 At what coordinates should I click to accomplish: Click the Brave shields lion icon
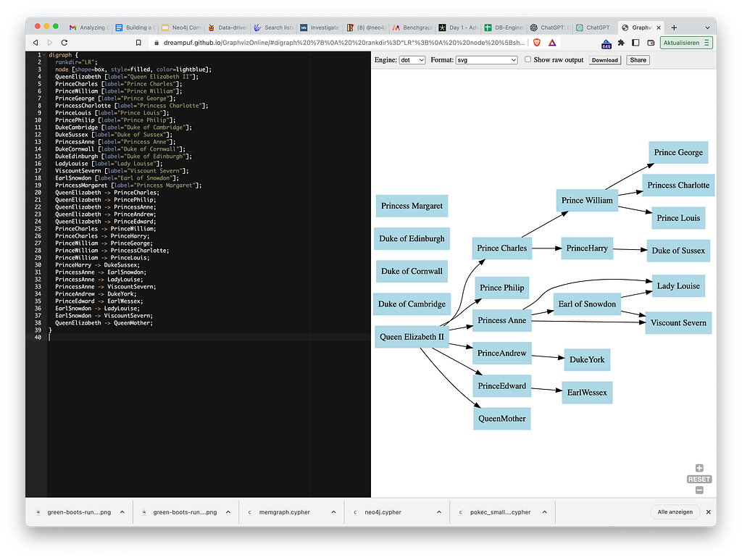click(536, 43)
